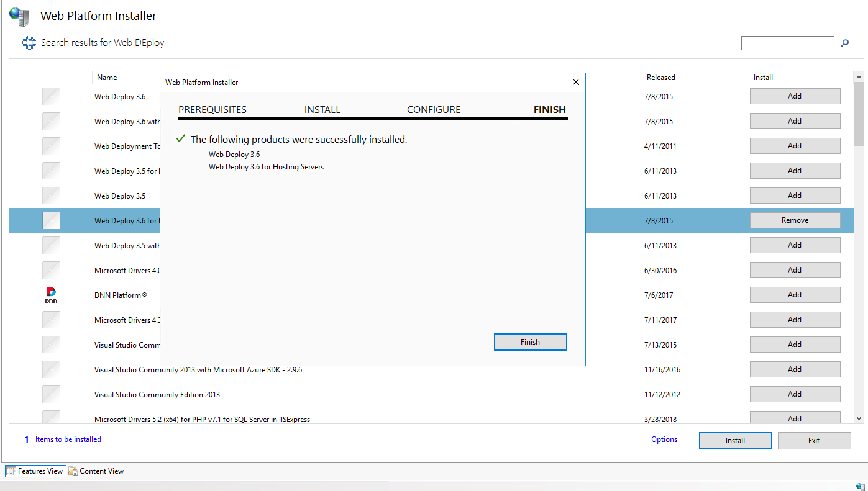Switch to Content View tab

coord(96,471)
